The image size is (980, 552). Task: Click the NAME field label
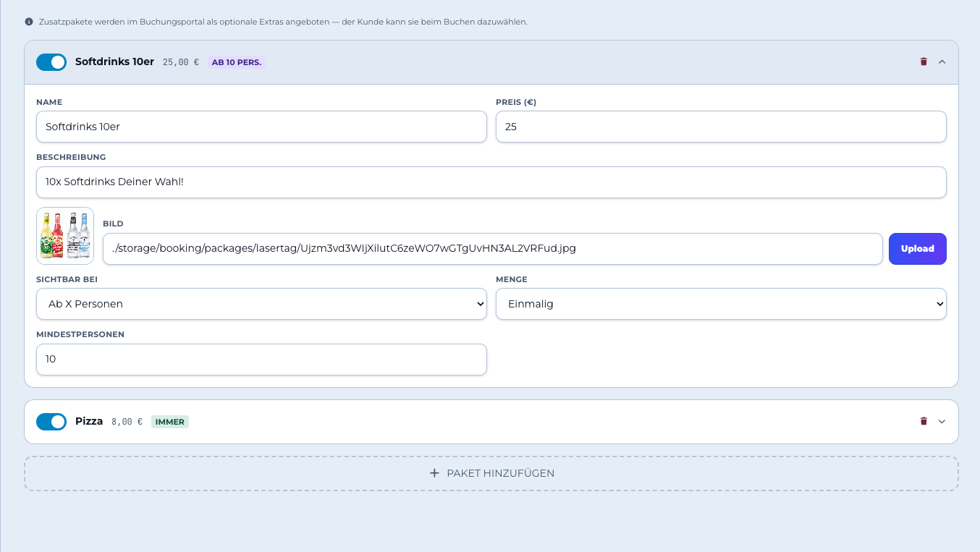49,102
